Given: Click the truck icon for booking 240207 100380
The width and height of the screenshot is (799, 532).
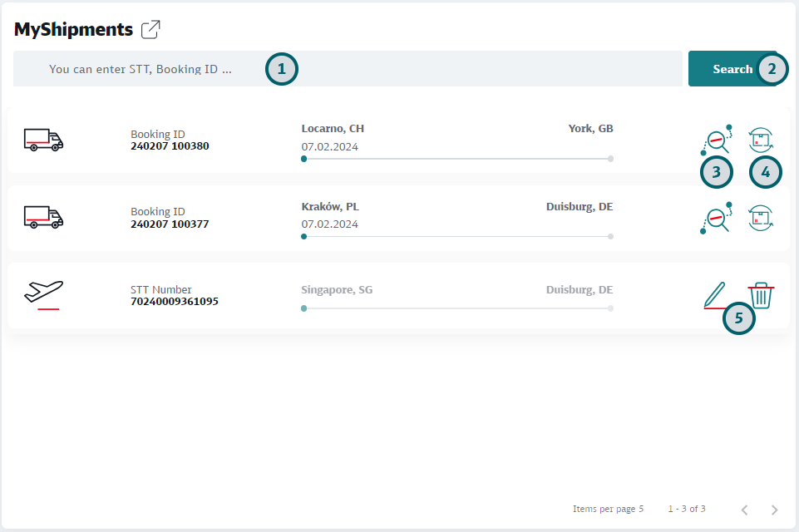Looking at the screenshot, I should click(x=43, y=140).
